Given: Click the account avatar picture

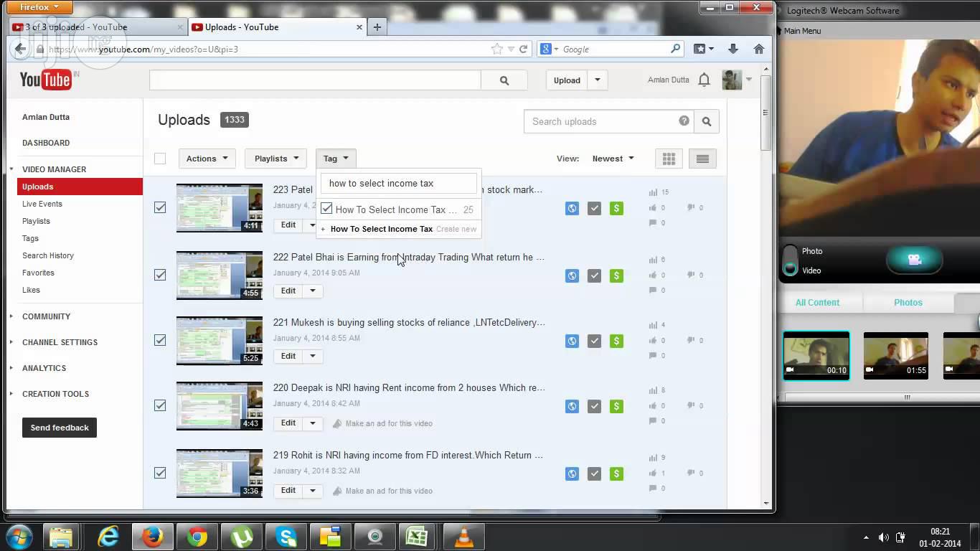Looking at the screenshot, I should click(732, 80).
